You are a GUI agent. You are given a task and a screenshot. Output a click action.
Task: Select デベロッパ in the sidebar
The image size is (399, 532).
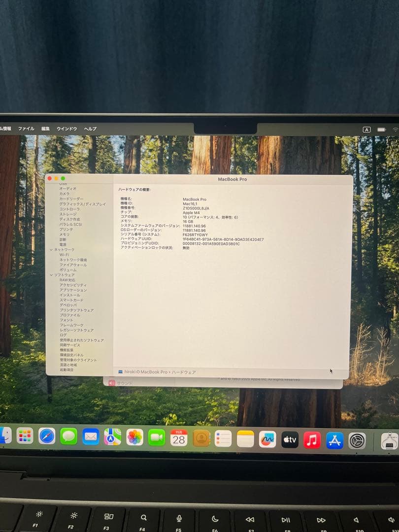(x=68, y=305)
